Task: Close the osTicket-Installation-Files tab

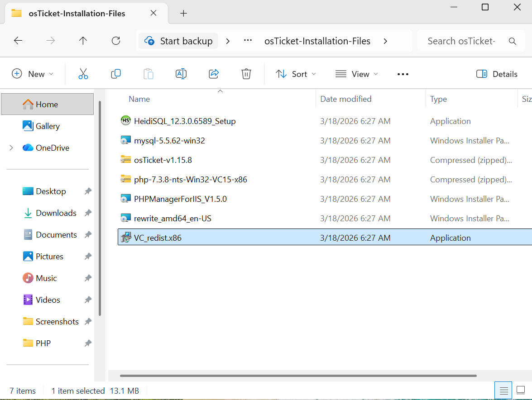Action: tap(153, 13)
